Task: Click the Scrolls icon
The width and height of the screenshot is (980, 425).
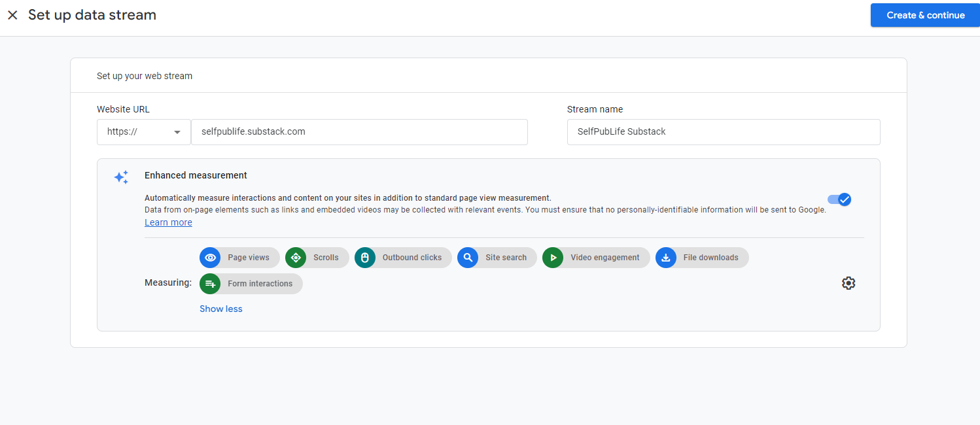Action: tap(296, 258)
